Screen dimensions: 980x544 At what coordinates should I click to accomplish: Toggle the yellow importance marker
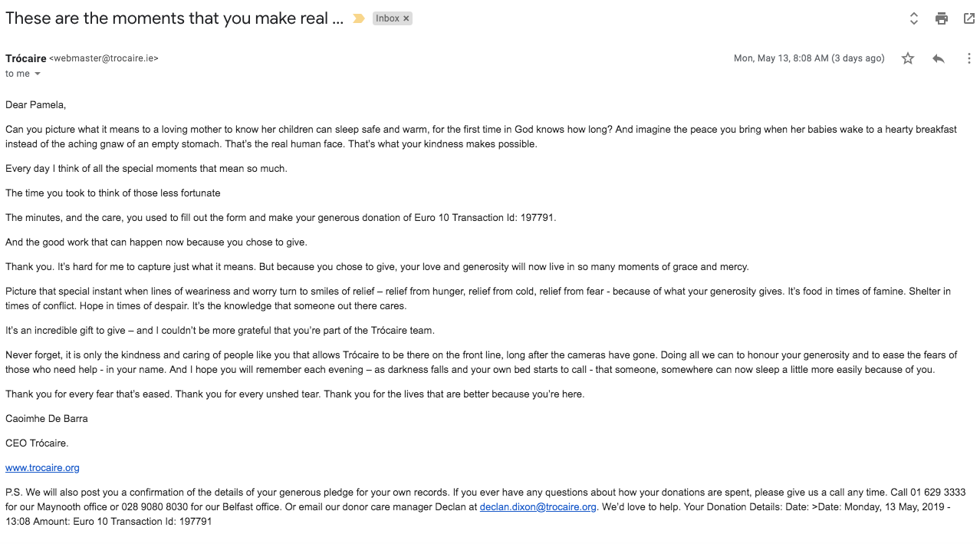tap(358, 18)
